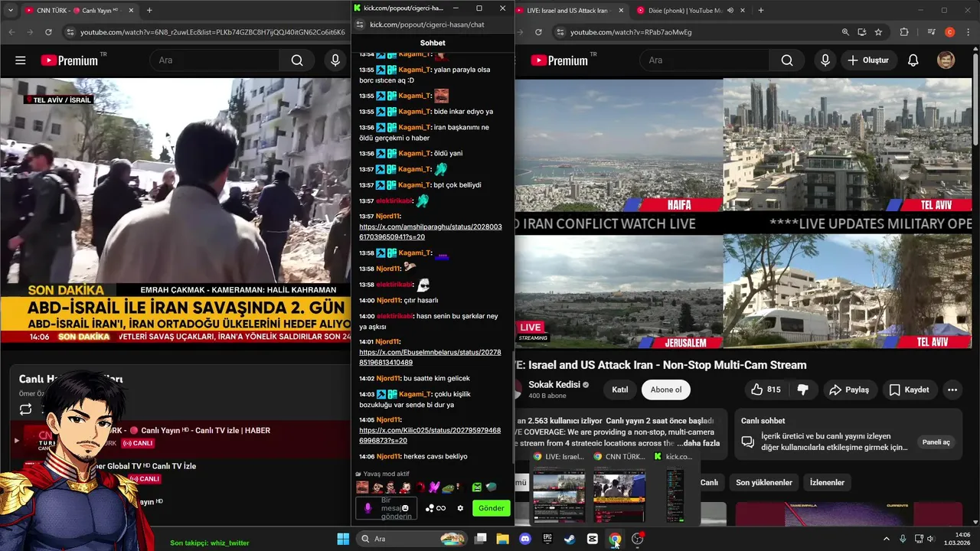Open the Sokak Kedisi channel link
Image resolution: width=980 pixels, height=551 pixels.
pyautogui.click(x=554, y=384)
